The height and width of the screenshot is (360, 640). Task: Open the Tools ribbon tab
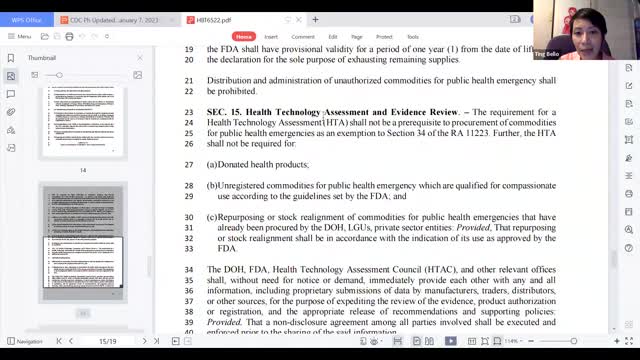413,37
